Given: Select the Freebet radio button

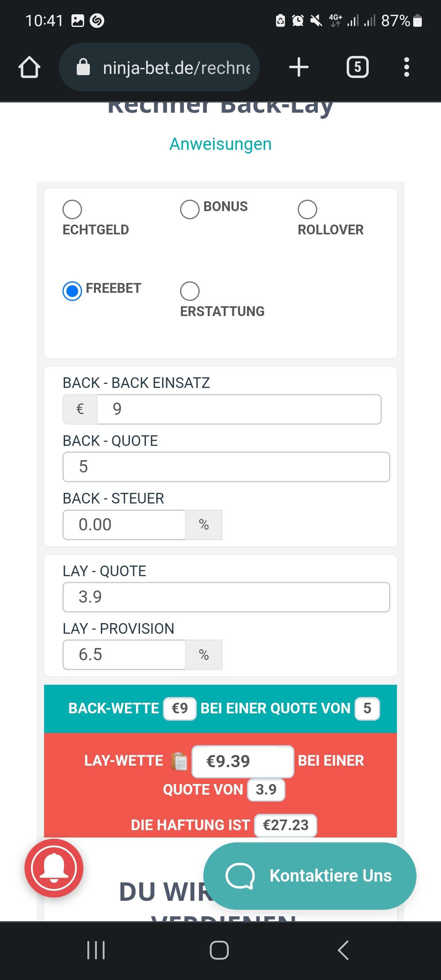Looking at the screenshot, I should pyautogui.click(x=72, y=291).
